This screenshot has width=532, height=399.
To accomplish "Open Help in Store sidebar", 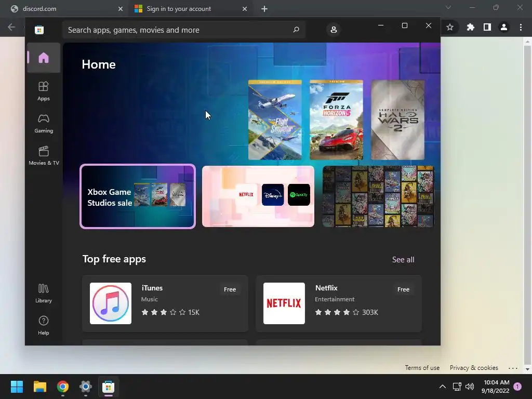I will (44, 326).
